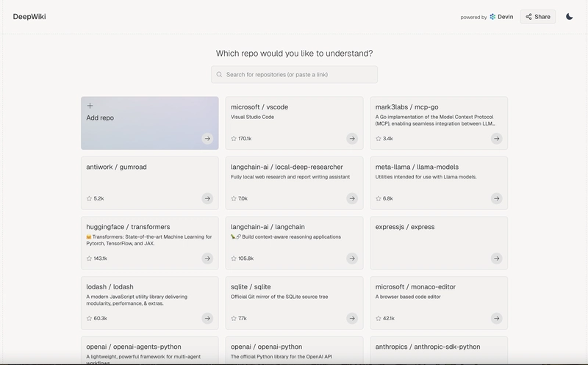This screenshot has height=365, width=588.
Task: Click star icon on sqlite / sqlite
Action: [234, 318]
